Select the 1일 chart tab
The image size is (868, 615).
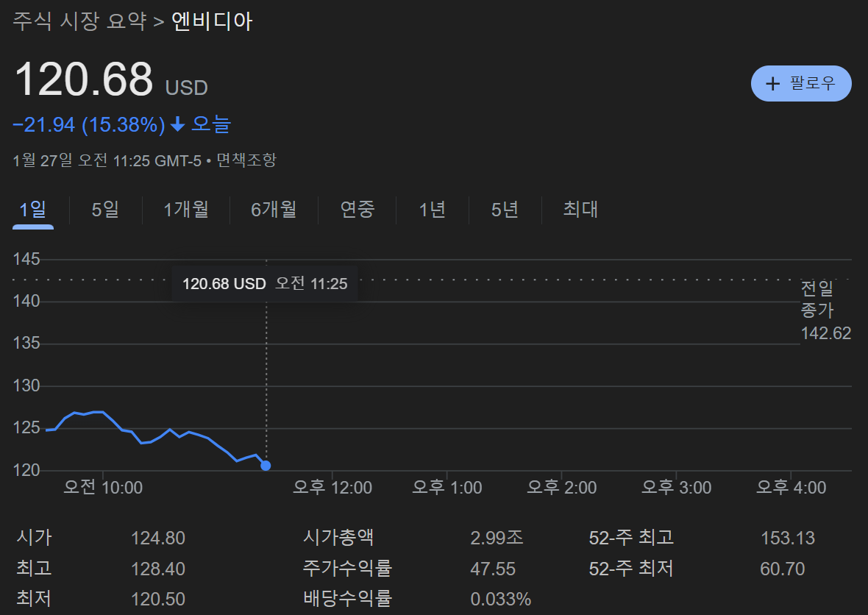pyautogui.click(x=32, y=209)
